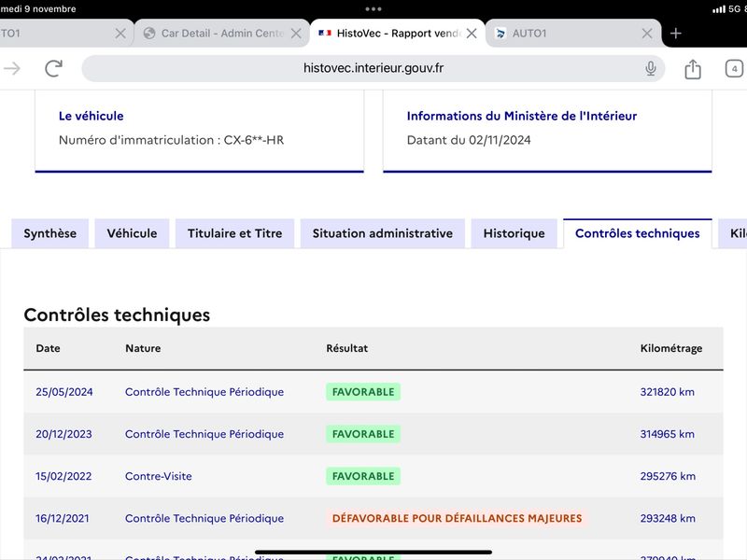Viewport: 747px width, 560px height.
Task: Select the date 15/02/2022
Action: click(x=63, y=476)
